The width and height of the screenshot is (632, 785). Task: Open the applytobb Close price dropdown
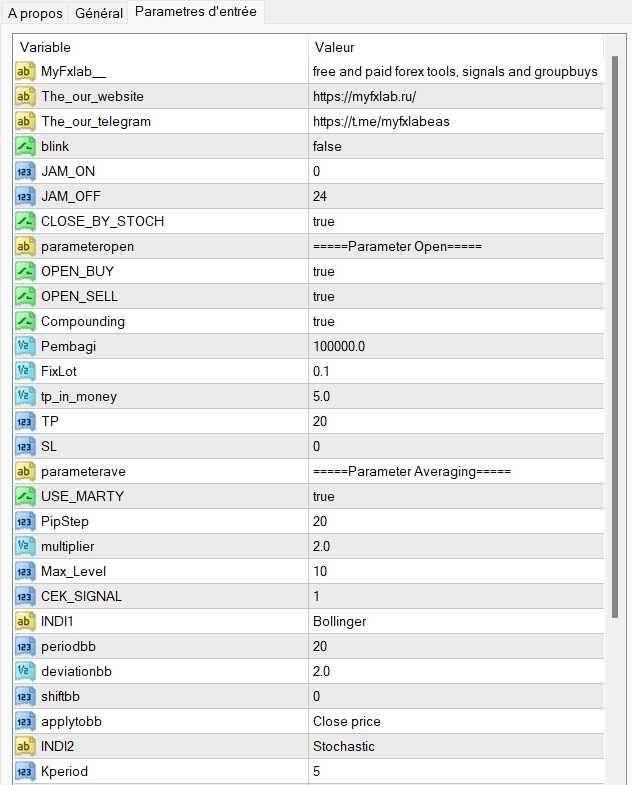tap(455, 721)
